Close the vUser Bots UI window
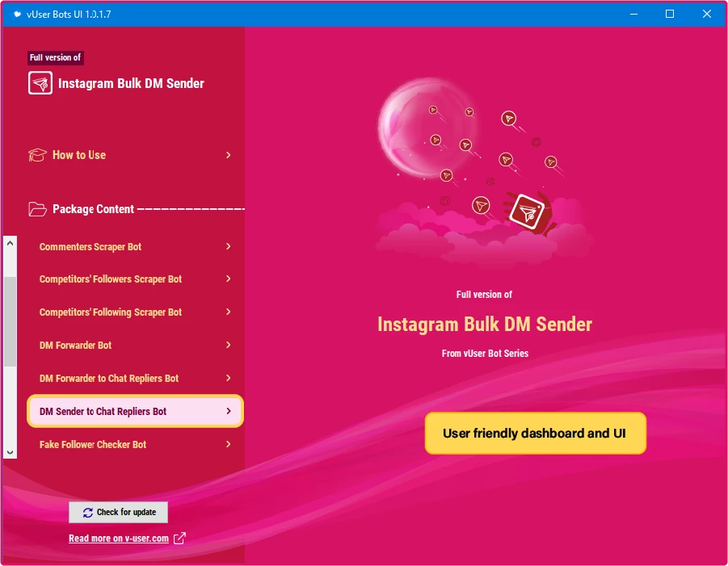 click(x=707, y=14)
